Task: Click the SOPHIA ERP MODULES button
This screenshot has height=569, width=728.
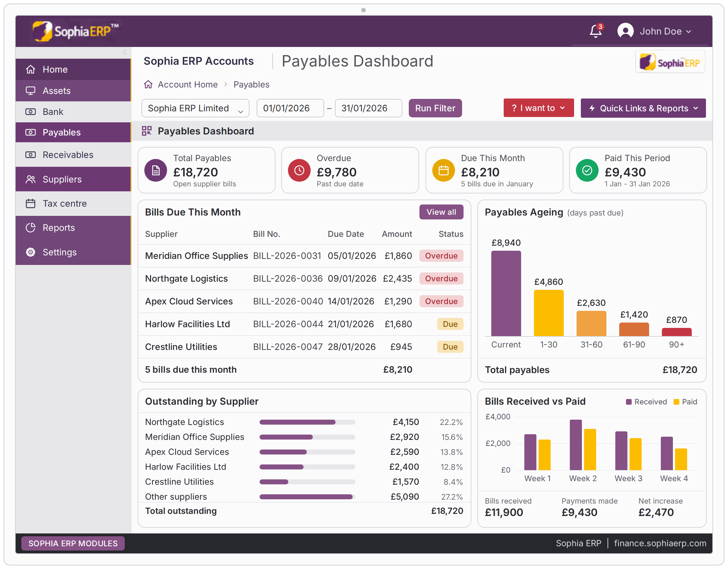Action: pyautogui.click(x=73, y=543)
